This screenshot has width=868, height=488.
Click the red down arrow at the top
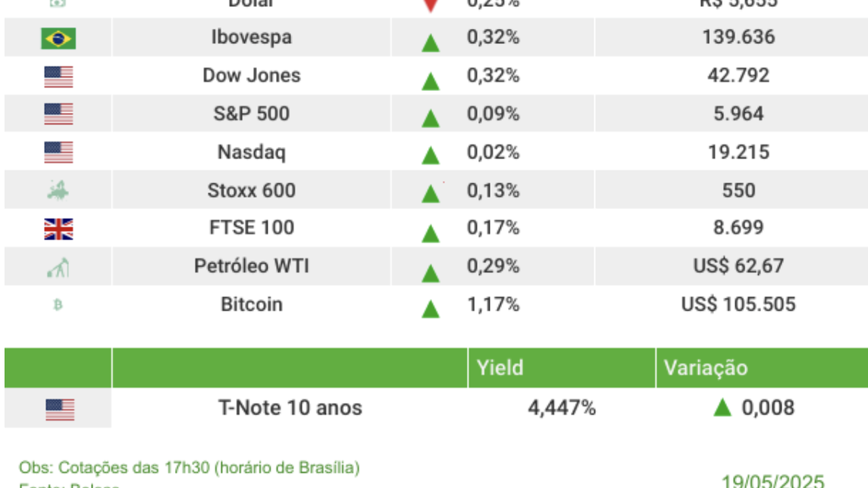430,5
